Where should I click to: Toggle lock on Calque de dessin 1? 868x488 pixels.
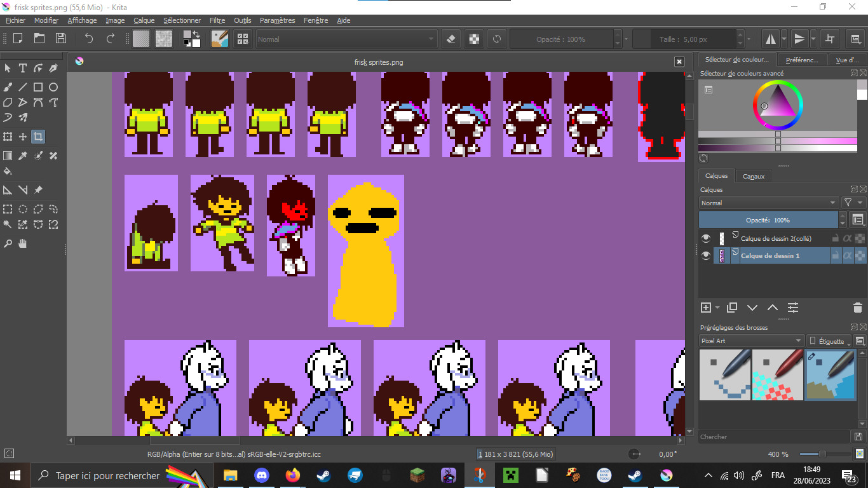pos(836,255)
